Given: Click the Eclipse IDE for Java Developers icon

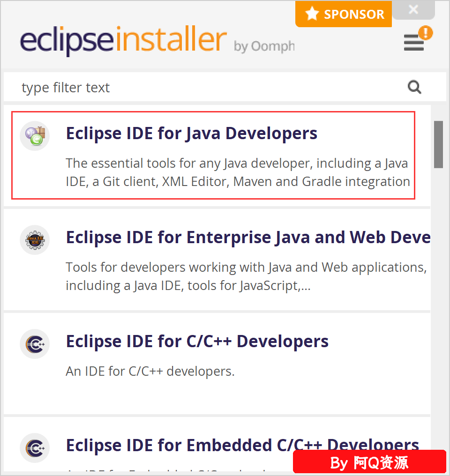Looking at the screenshot, I should click(35, 136).
